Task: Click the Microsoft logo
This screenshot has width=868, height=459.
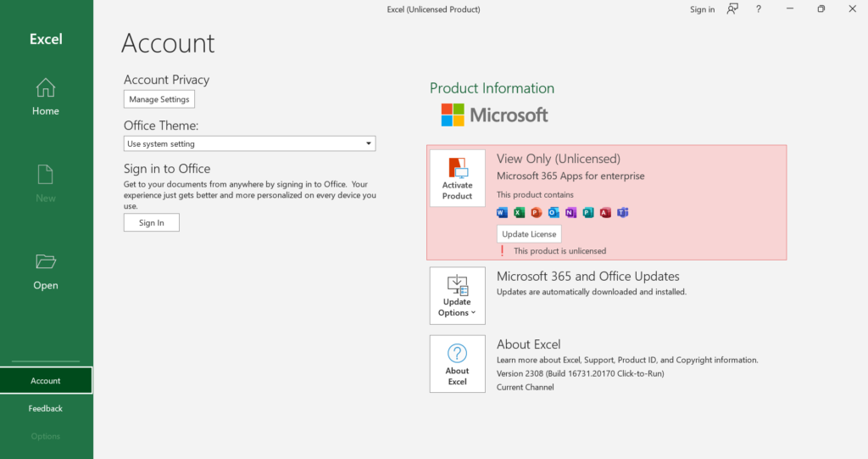Action: click(494, 115)
